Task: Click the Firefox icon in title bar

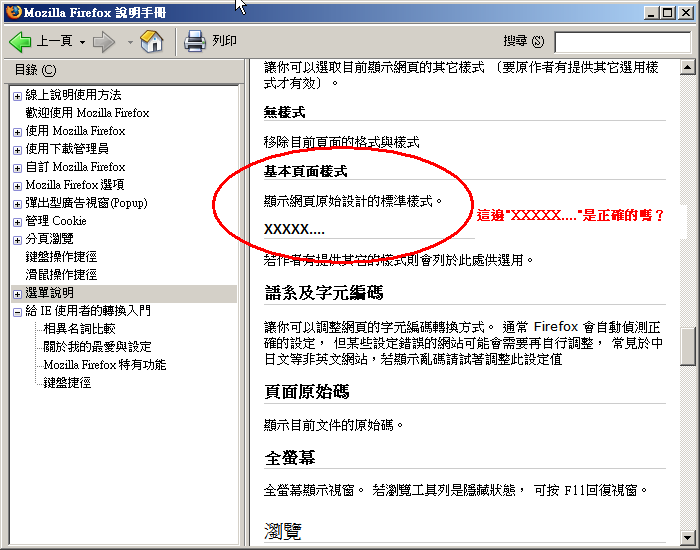Action: (13, 12)
